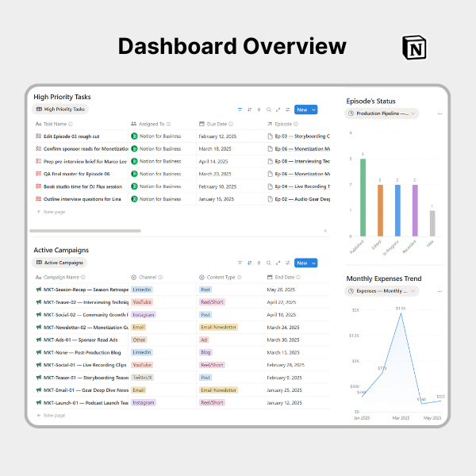Screen dimensions: 476x476
Task: Open task 'Edit Episode 03 rough cut'
Action: (71, 136)
